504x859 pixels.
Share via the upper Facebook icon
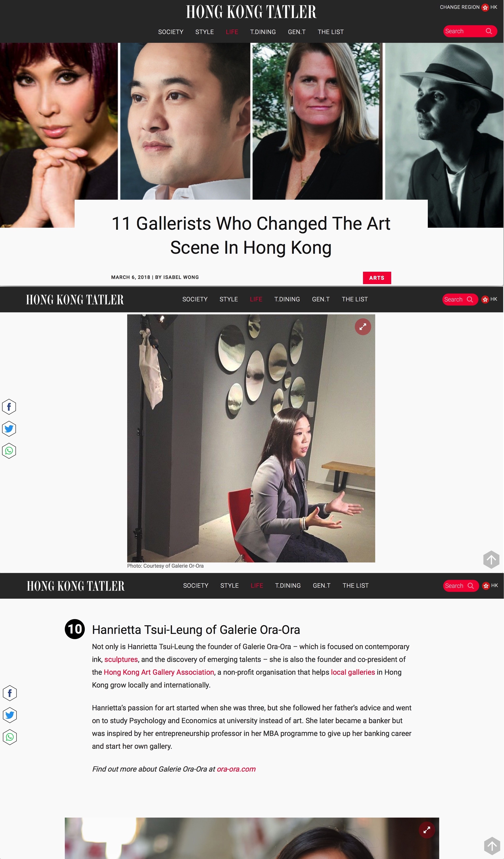click(x=9, y=407)
